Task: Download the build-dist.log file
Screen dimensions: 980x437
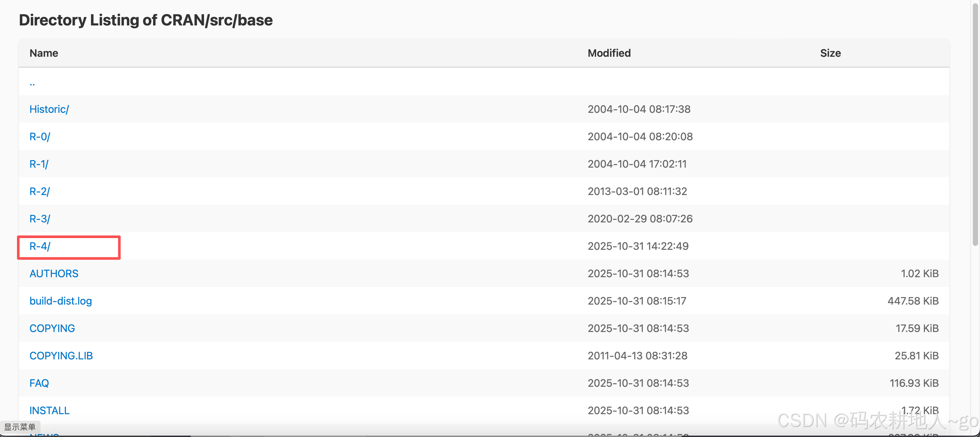Action: pos(60,301)
